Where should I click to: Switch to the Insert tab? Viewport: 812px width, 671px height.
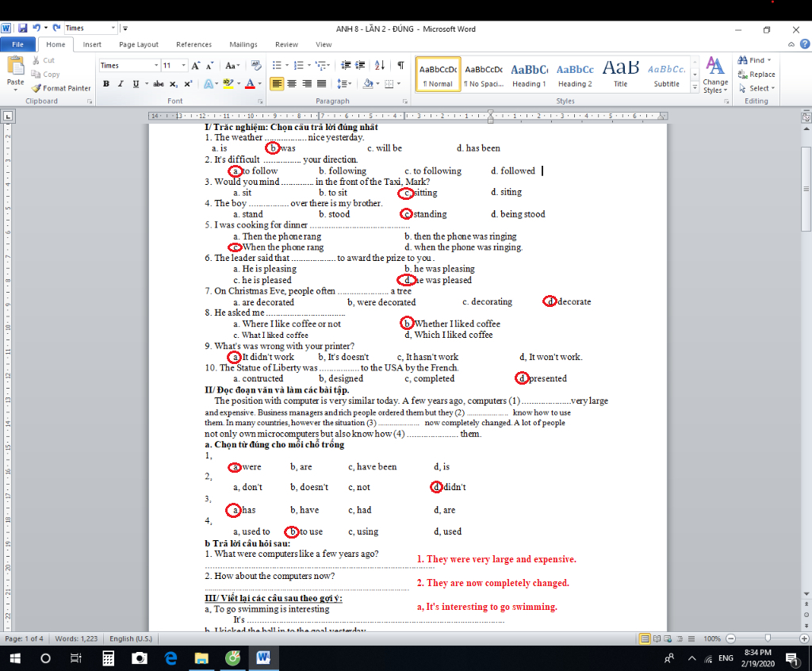(x=92, y=44)
